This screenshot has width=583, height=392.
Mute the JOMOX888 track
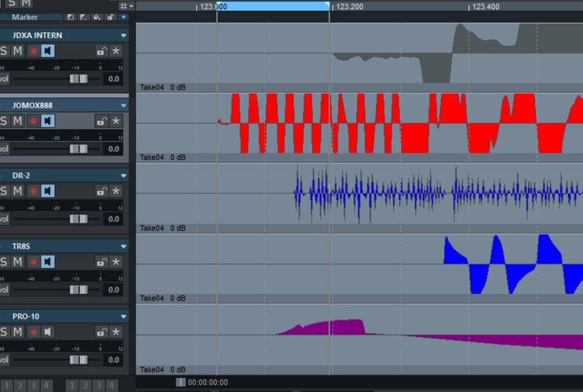[x=17, y=121]
